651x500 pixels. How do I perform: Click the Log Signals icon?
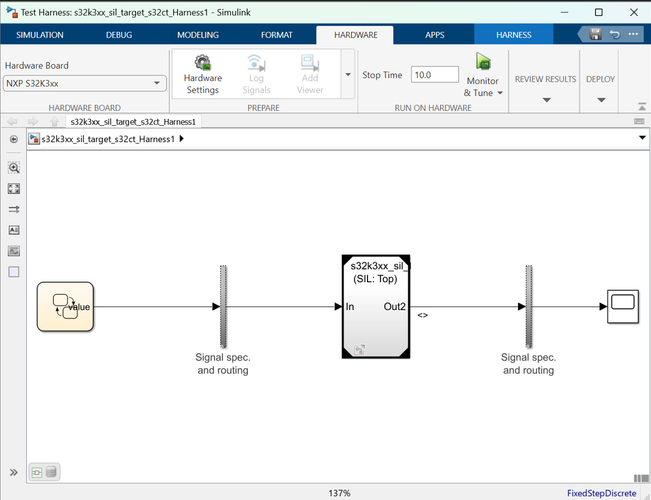pos(256,63)
